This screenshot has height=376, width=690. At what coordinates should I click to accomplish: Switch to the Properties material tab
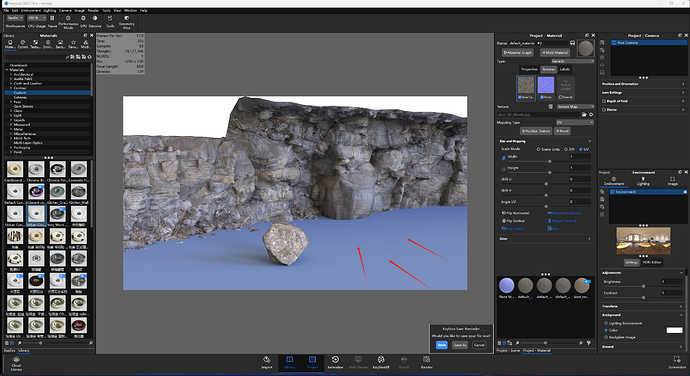point(529,69)
